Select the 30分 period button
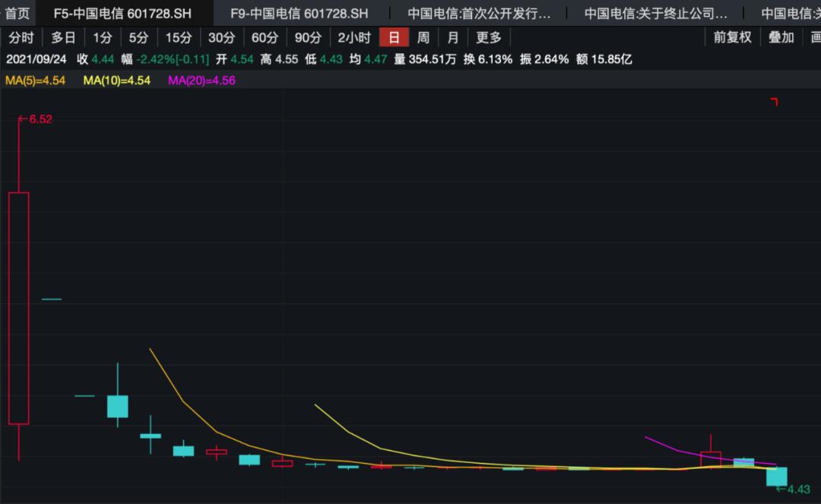The width and height of the screenshot is (821, 504). (x=221, y=38)
